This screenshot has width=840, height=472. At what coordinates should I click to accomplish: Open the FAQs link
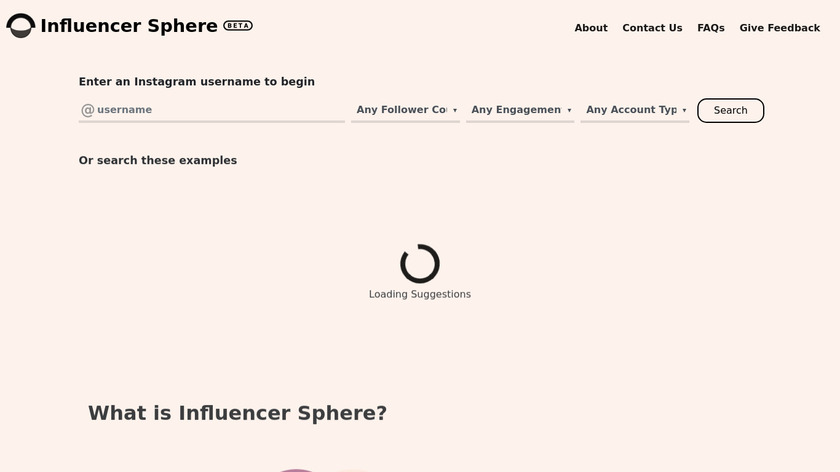click(711, 28)
